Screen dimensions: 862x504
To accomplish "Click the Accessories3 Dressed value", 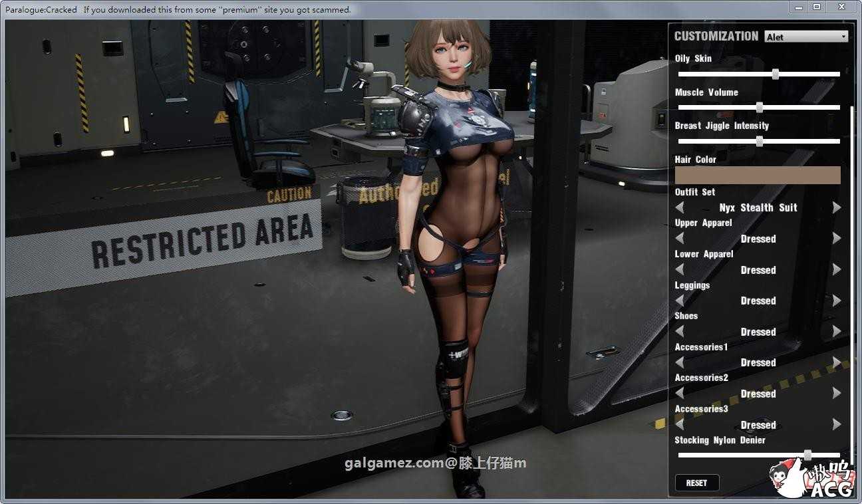I will click(758, 425).
